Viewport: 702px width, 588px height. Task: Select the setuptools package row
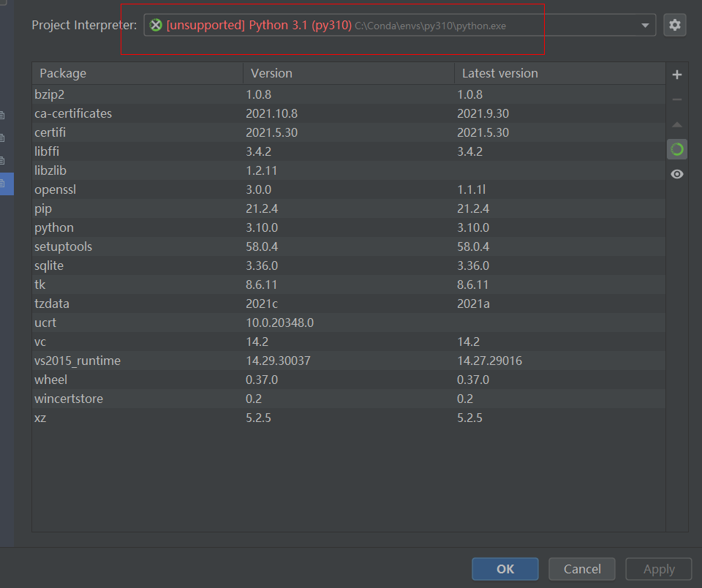click(x=349, y=246)
